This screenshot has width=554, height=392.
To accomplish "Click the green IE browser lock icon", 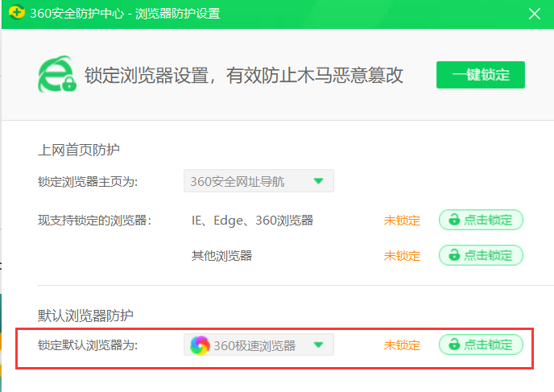I will (x=57, y=74).
